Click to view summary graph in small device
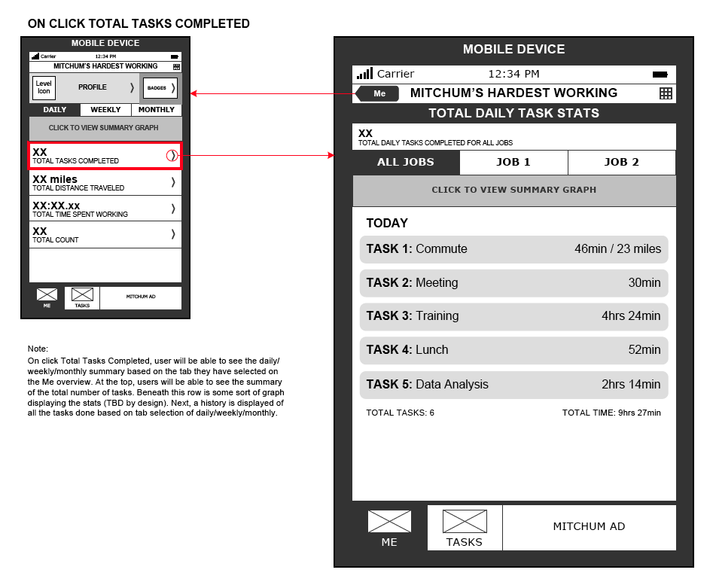 click(105, 128)
